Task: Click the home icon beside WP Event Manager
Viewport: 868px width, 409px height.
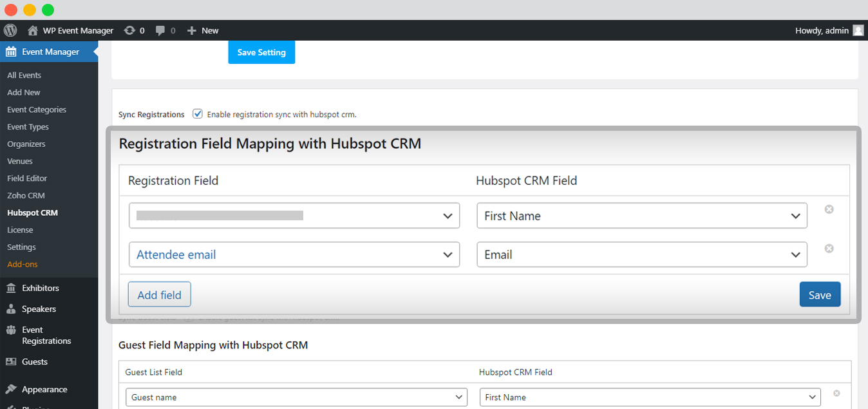Action: click(x=33, y=30)
